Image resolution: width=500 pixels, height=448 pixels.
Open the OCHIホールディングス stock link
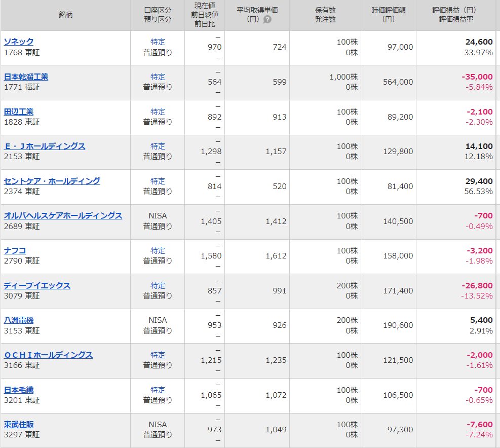(48, 355)
